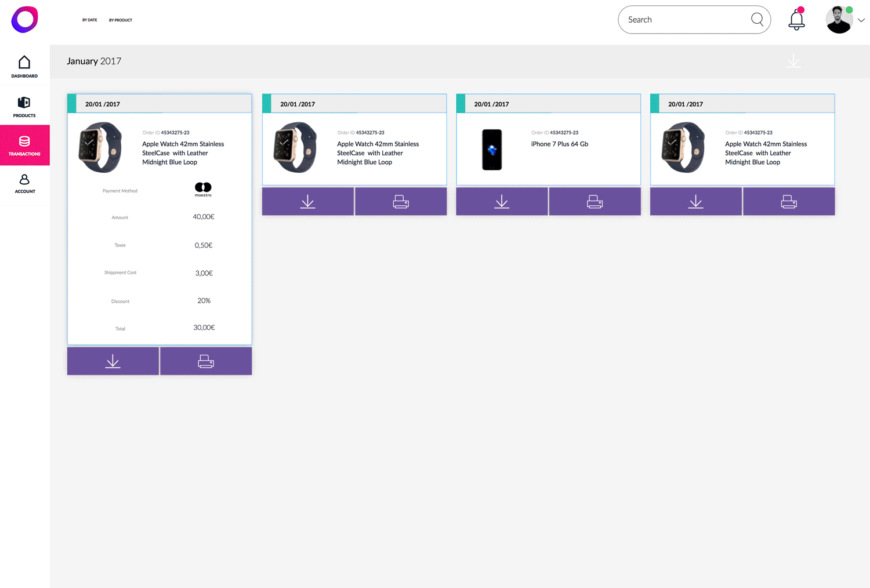Expand the profile dropdown chevron
The image size is (870, 588).
click(x=861, y=20)
